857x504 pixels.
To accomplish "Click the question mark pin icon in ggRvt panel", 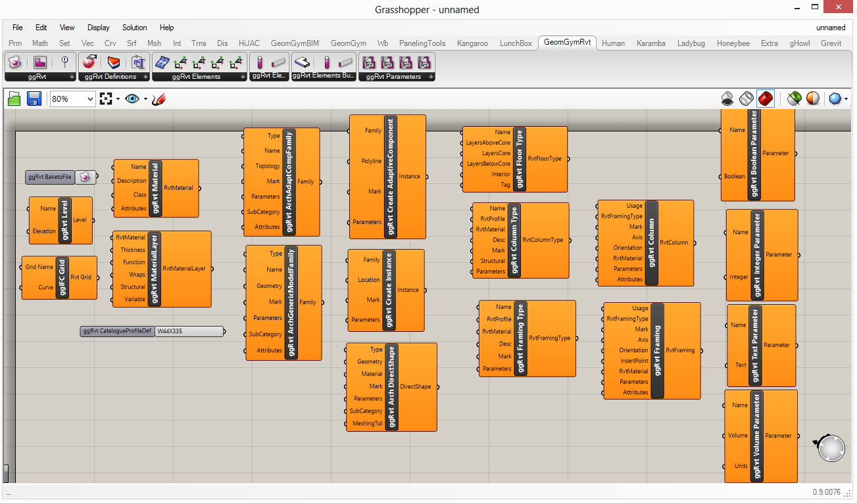I will pyautogui.click(x=64, y=62).
